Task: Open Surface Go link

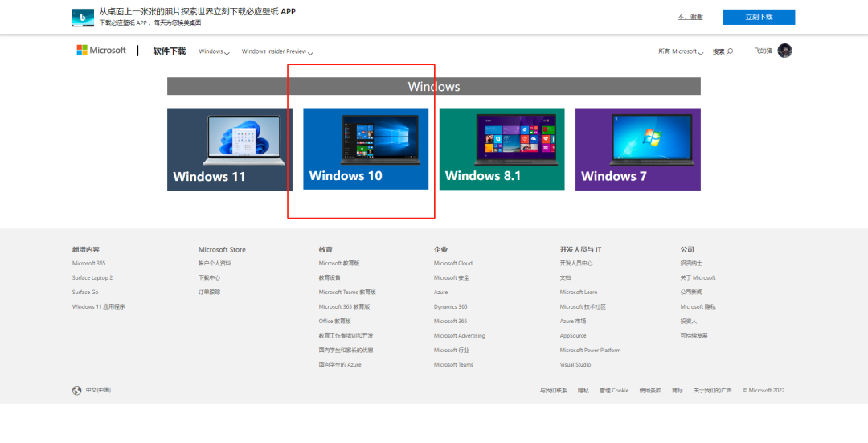Action: pos(85,293)
